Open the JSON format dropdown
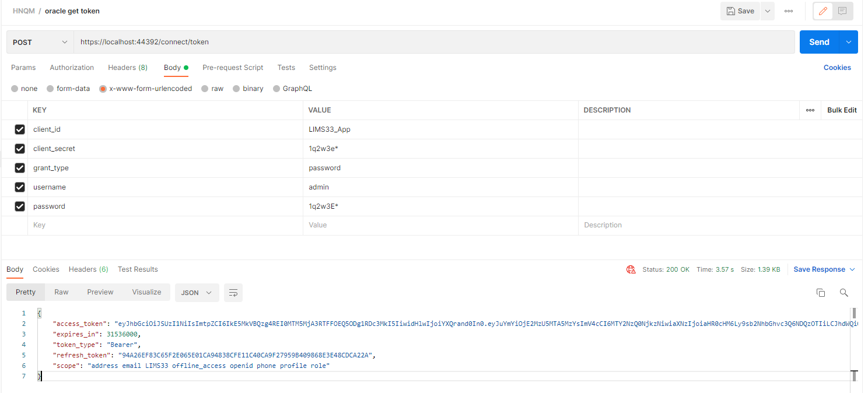The width and height of the screenshot is (868, 393). 197,292
